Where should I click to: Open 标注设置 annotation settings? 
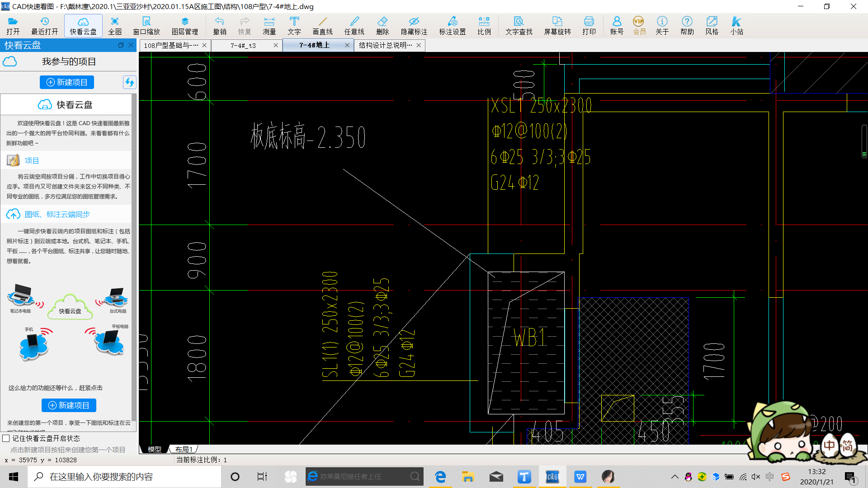pos(453,26)
